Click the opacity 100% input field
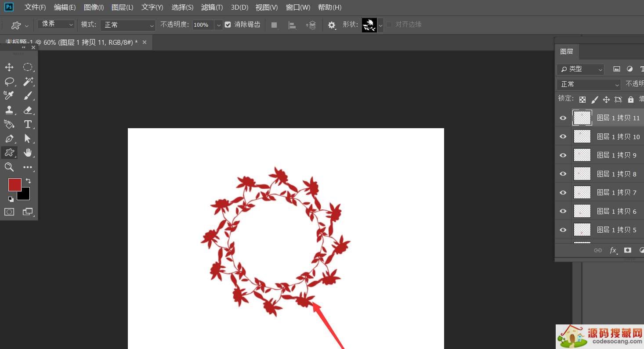 pos(203,25)
